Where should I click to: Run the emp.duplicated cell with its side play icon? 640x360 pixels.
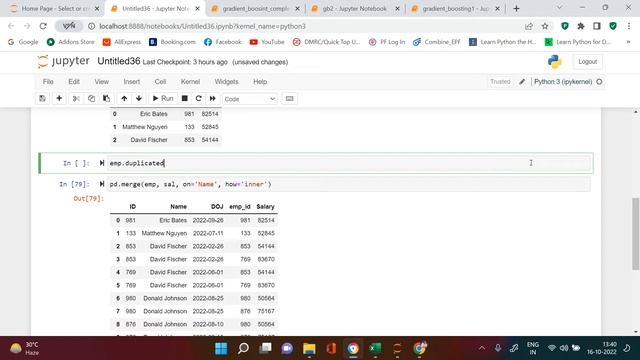(x=102, y=163)
